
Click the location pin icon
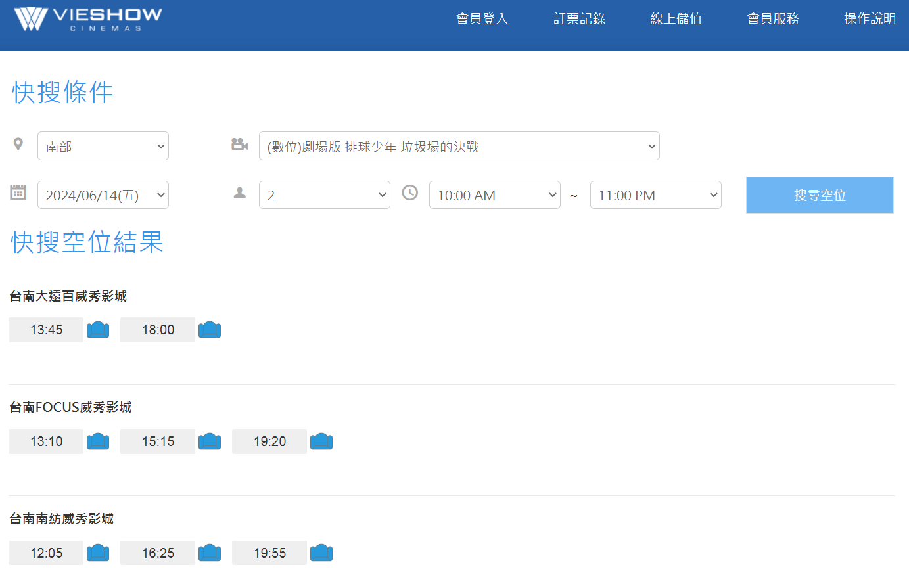click(18, 144)
